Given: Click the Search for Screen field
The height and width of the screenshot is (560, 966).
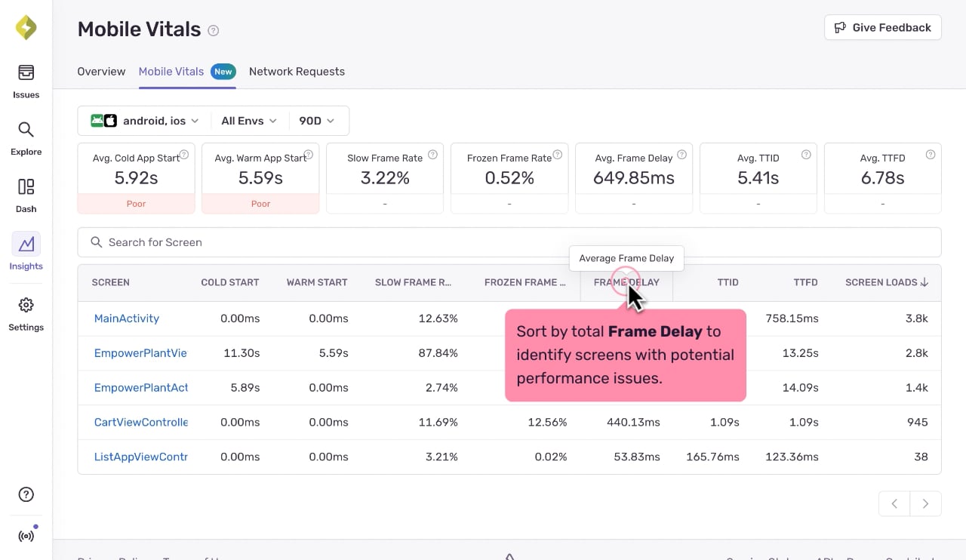Looking at the screenshot, I should pos(509,242).
